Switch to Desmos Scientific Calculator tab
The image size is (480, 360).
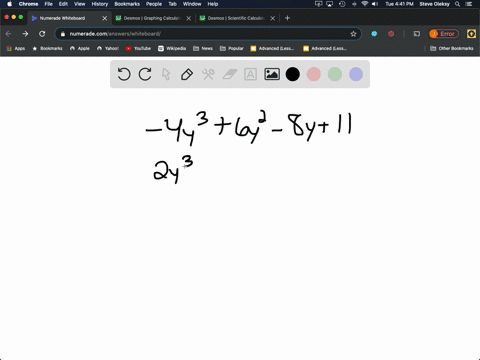pyautogui.click(x=236, y=18)
